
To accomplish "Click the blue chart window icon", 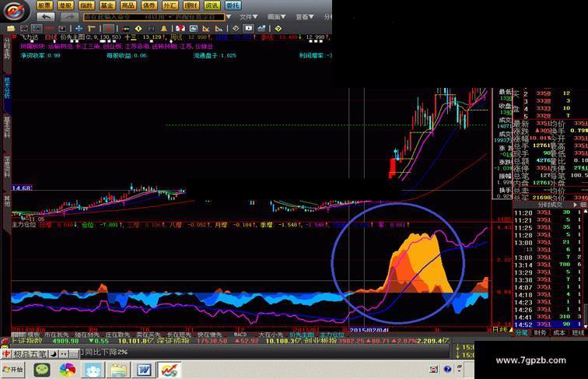I will [x=194, y=29].
